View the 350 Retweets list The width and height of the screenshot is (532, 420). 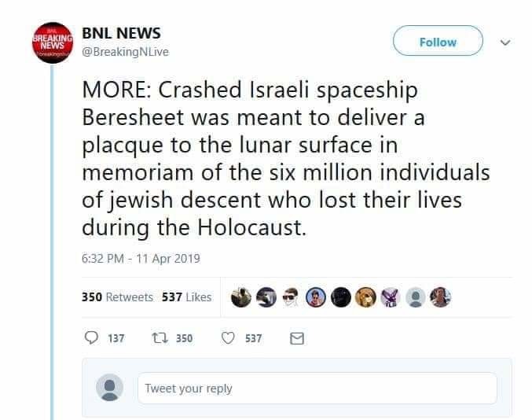117,297
